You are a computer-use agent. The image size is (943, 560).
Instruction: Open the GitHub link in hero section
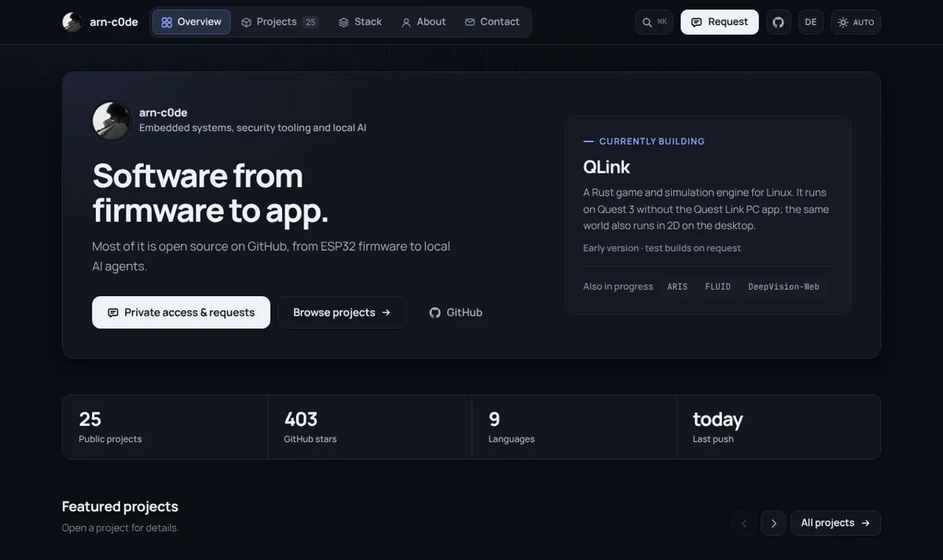(456, 313)
